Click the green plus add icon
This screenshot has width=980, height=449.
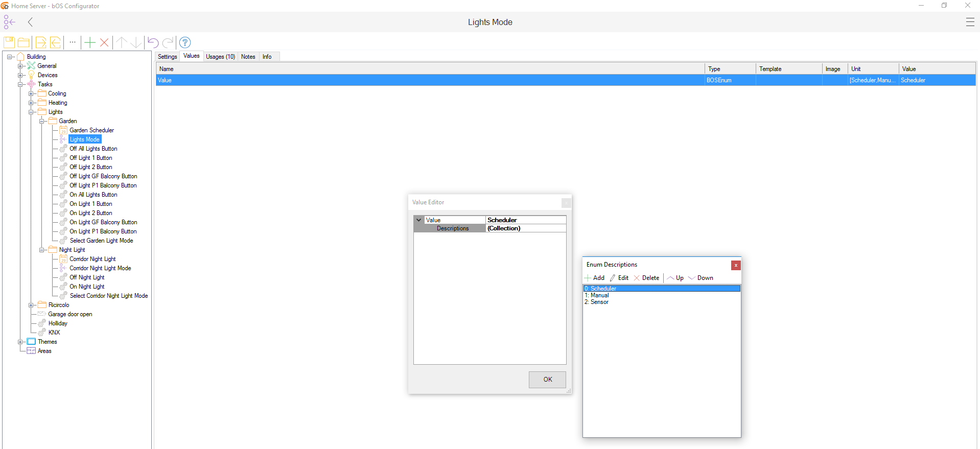[x=90, y=42]
